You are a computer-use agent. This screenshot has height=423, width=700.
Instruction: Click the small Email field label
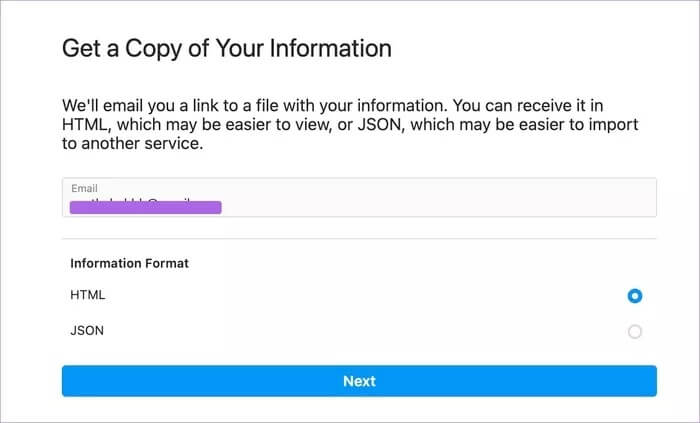pos(84,188)
